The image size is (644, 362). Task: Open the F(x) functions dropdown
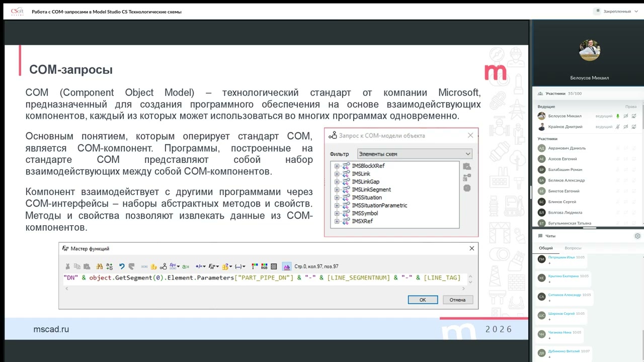[x=213, y=266]
